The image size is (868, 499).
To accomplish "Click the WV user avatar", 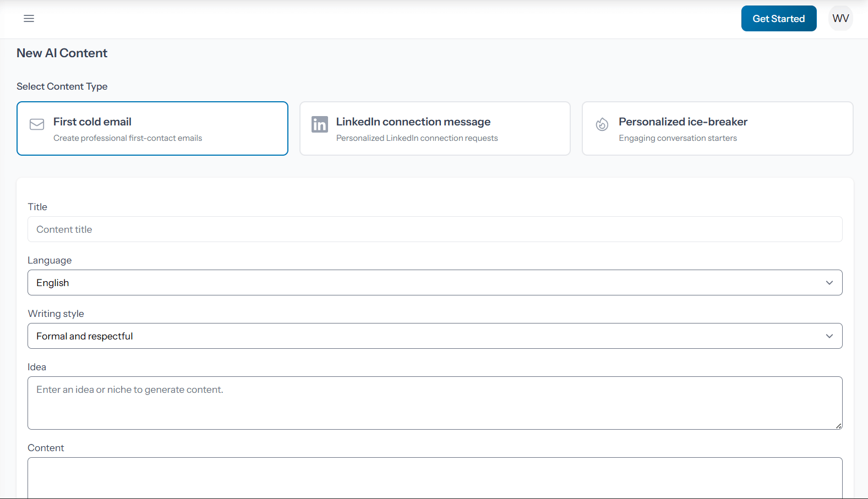I will pyautogui.click(x=840, y=19).
